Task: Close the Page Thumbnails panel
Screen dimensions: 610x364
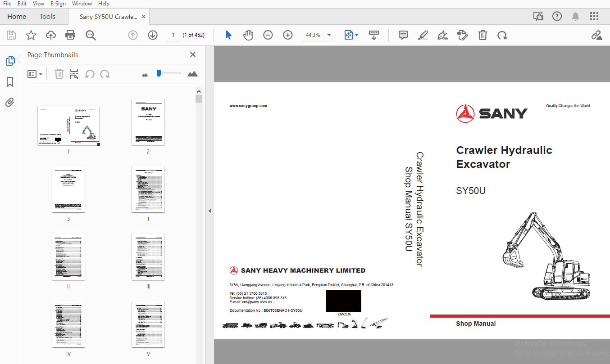Action: [x=193, y=54]
